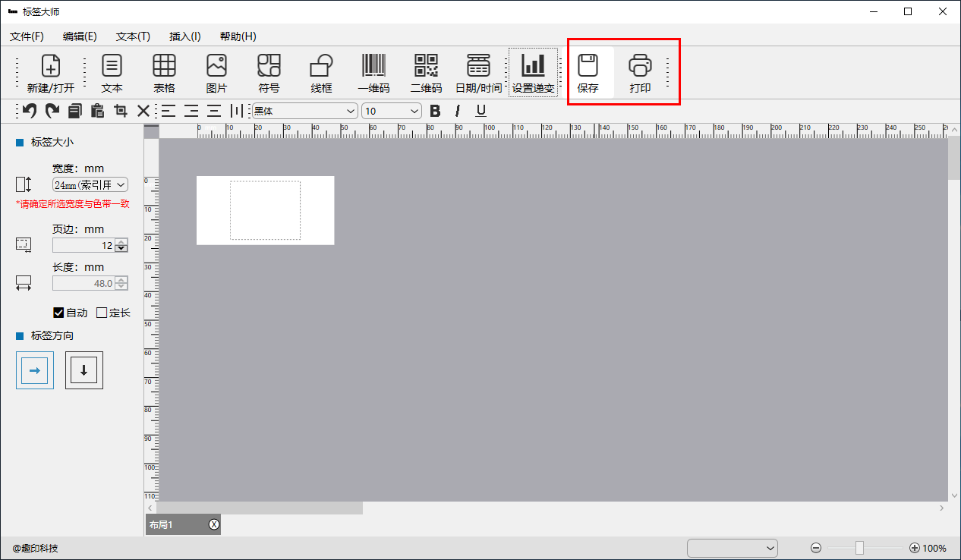Zoom in with the plus button
Image resolution: width=961 pixels, height=560 pixels.
pos(915,548)
